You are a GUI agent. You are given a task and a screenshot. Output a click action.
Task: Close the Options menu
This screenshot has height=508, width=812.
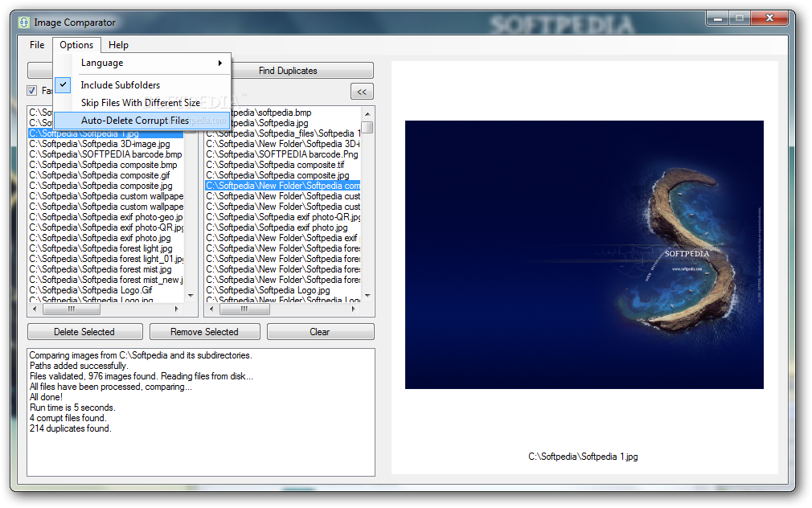pos(76,45)
